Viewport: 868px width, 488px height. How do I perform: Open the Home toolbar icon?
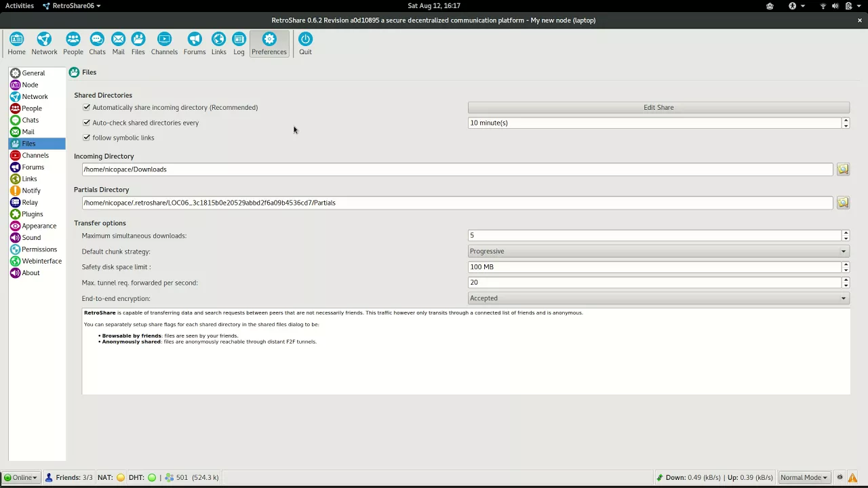[x=16, y=43]
